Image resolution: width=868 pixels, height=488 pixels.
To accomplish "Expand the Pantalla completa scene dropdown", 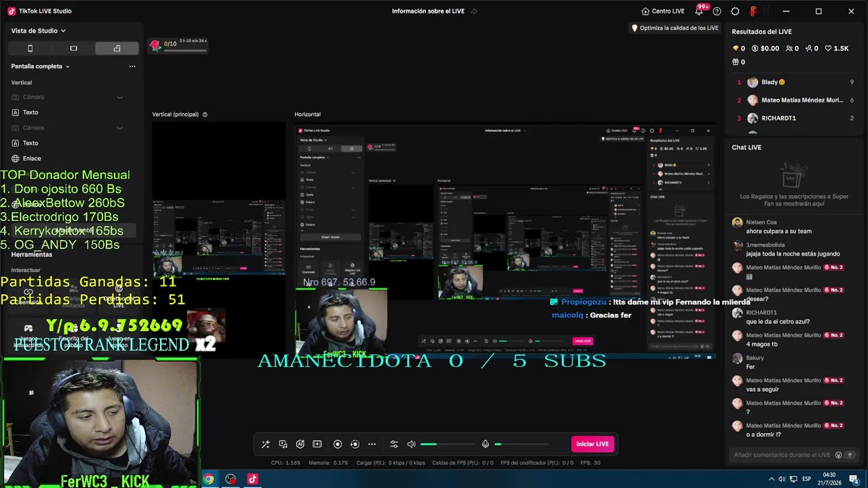I will pyautogui.click(x=41, y=66).
